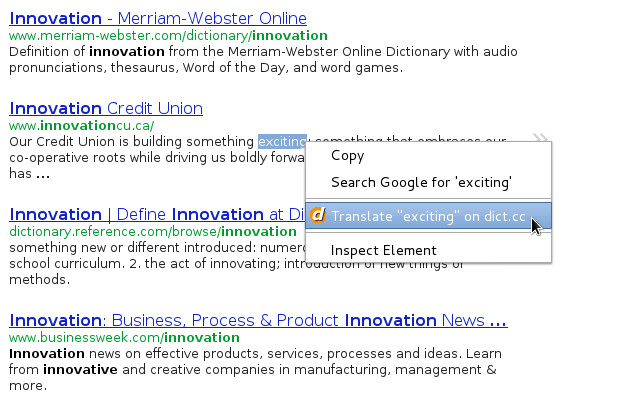The image size is (640, 400).
Task: Click the www.businessweek.com/innovation URL
Action: click(x=124, y=338)
